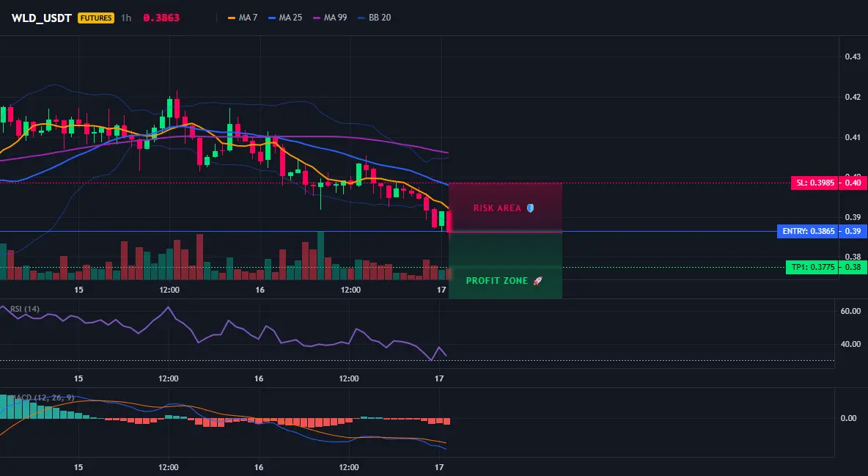
Task: Click the 0.00 MACD axis value
Action: (849, 418)
